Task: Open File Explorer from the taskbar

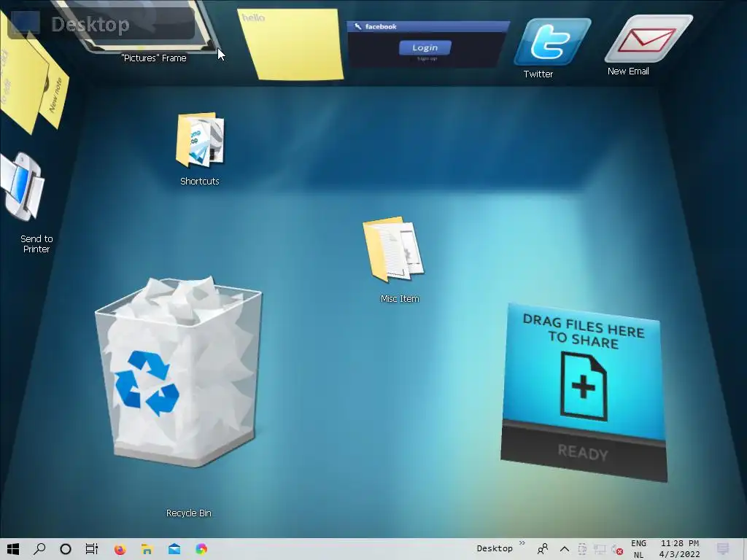Action: (x=147, y=549)
